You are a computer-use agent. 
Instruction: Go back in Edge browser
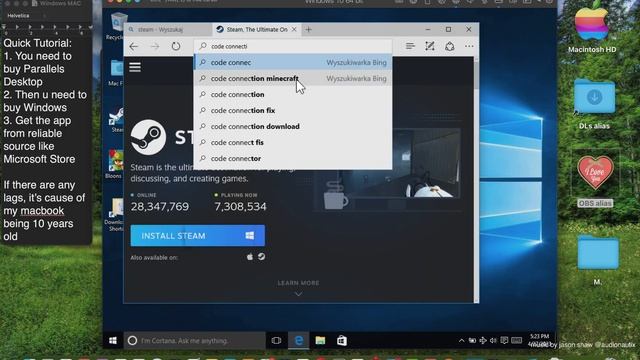pos(133,47)
